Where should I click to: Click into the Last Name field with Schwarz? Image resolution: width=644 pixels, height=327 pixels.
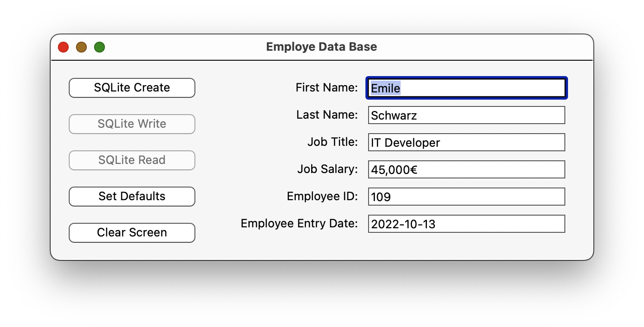pyautogui.click(x=467, y=115)
